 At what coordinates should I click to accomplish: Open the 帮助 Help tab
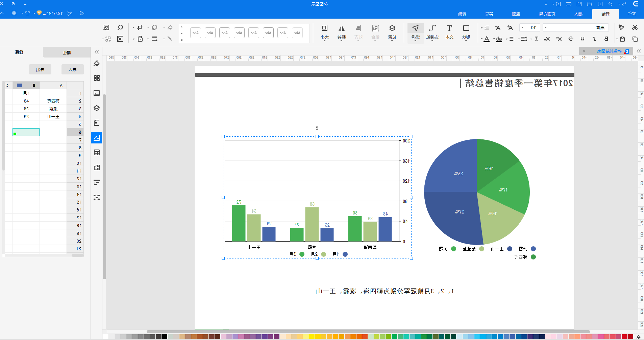(x=462, y=14)
